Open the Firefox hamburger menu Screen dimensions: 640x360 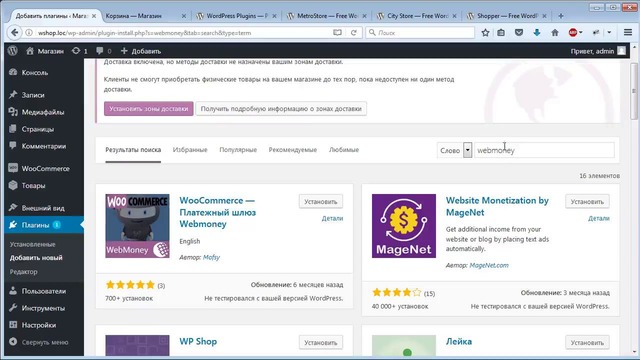click(x=628, y=33)
